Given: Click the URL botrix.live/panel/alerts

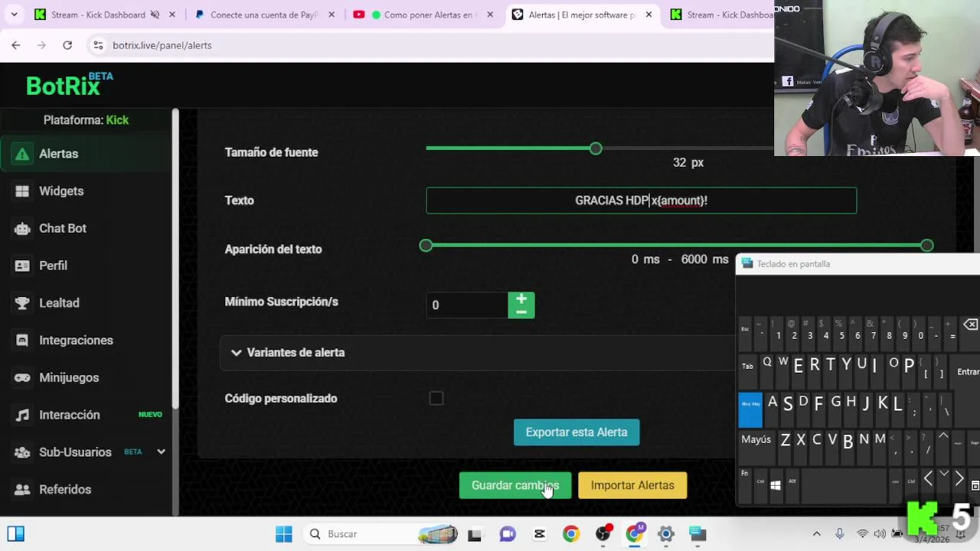Looking at the screenshot, I should pyautogui.click(x=162, y=45).
